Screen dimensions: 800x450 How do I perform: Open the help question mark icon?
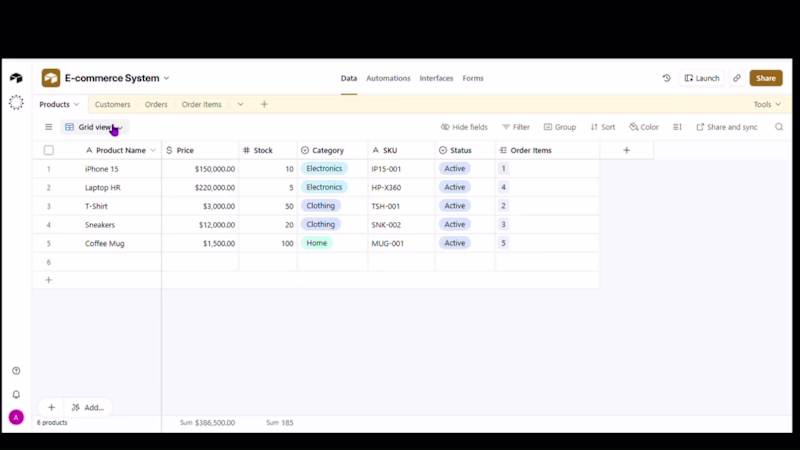(16, 371)
